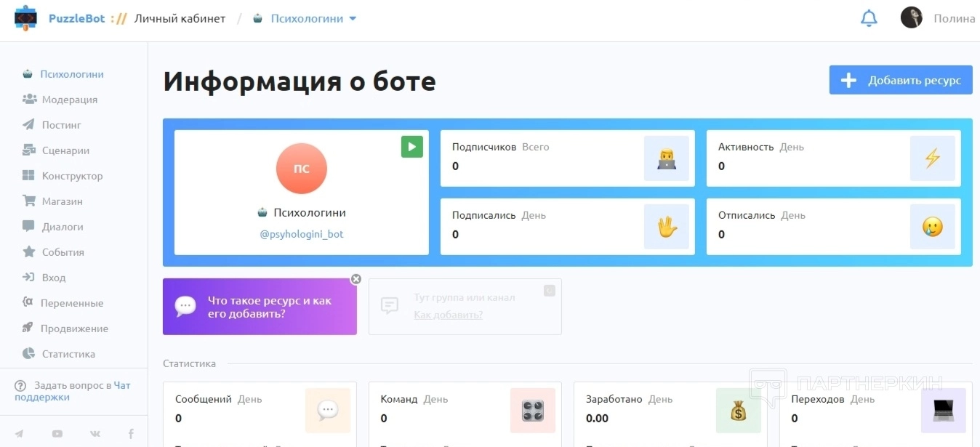Screen dimensions: 980x447
Task: Click the Информация о боте heading
Action: point(300,81)
